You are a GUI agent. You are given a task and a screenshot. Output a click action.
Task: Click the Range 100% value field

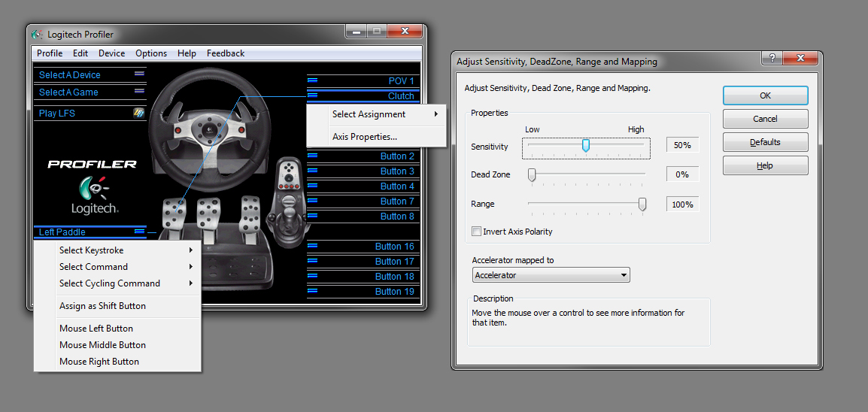tap(682, 204)
